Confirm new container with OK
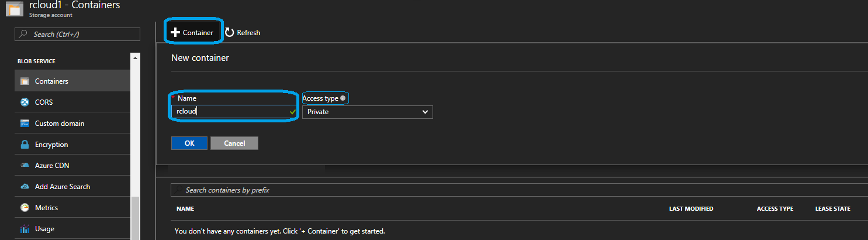Viewport: 868px width, 240px height. 189,143
